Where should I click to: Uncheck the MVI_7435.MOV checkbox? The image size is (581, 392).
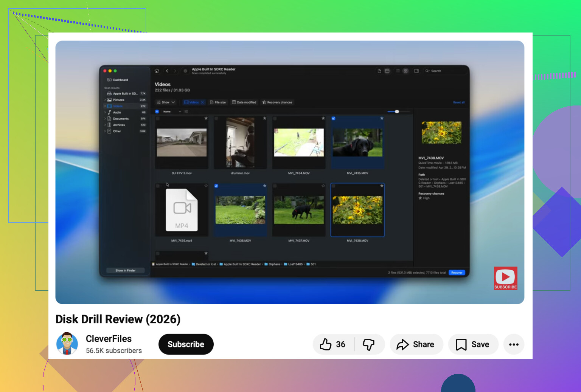click(x=333, y=118)
